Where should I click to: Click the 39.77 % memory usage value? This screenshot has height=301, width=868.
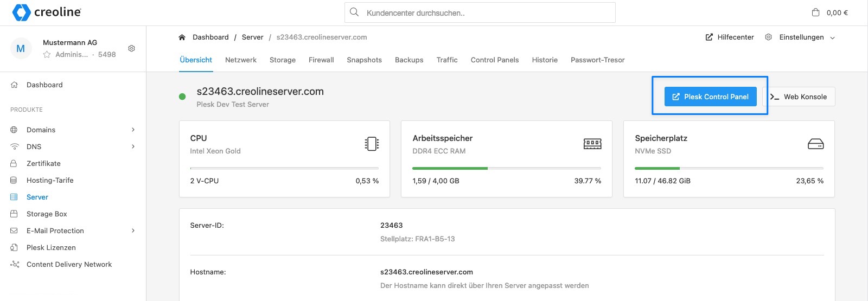point(588,181)
